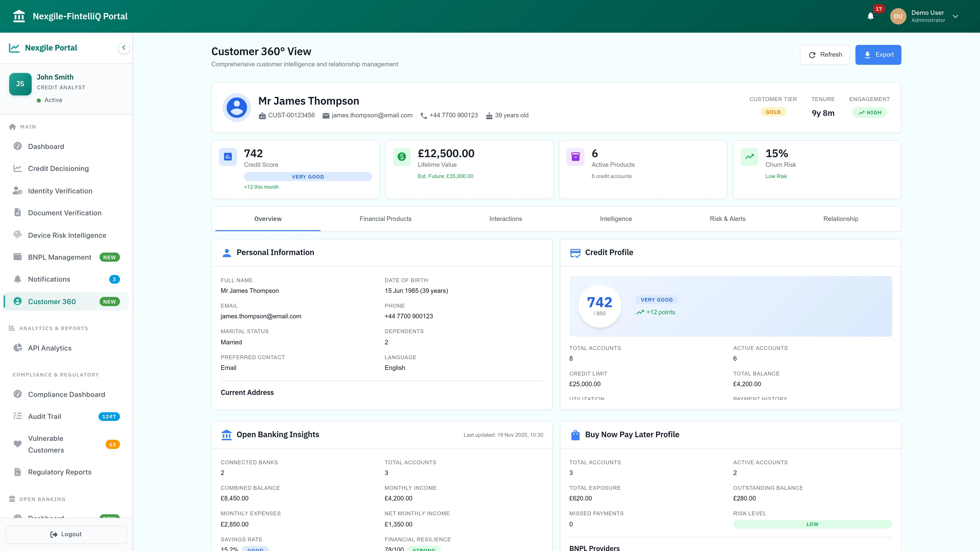Open the Compliance Dashboard icon
The height and width of the screenshot is (551, 980).
pos(18,394)
